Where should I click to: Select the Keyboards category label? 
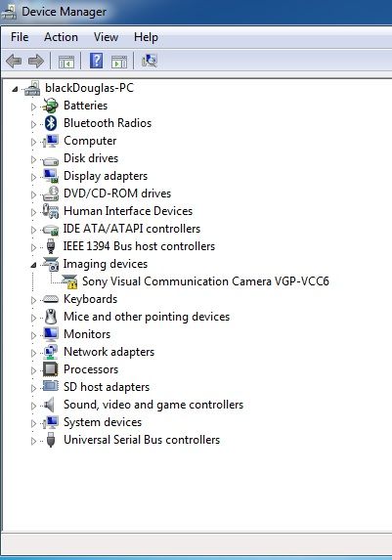[x=90, y=299]
